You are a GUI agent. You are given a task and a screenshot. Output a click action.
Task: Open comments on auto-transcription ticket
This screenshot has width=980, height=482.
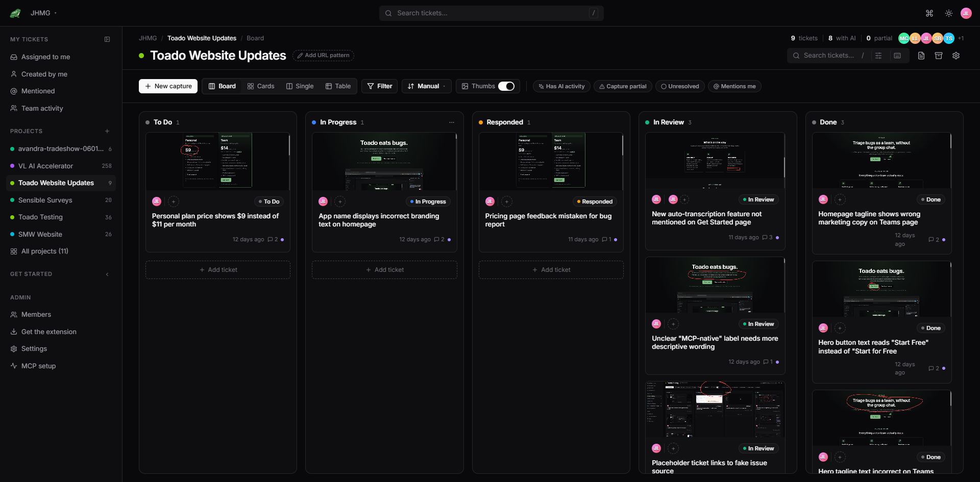click(x=767, y=238)
